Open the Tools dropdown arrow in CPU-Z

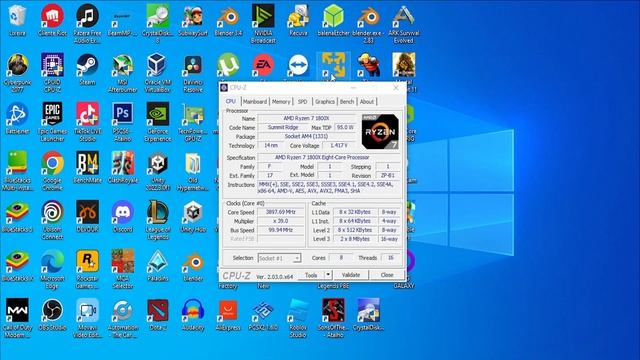pyautogui.click(x=328, y=275)
